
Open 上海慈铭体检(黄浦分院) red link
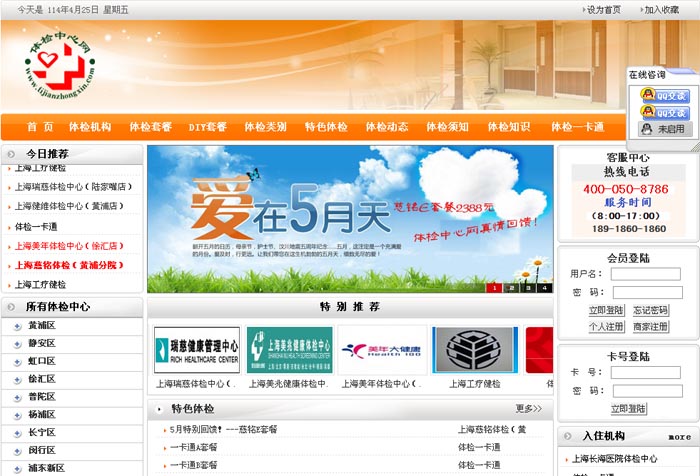tap(69, 265)
